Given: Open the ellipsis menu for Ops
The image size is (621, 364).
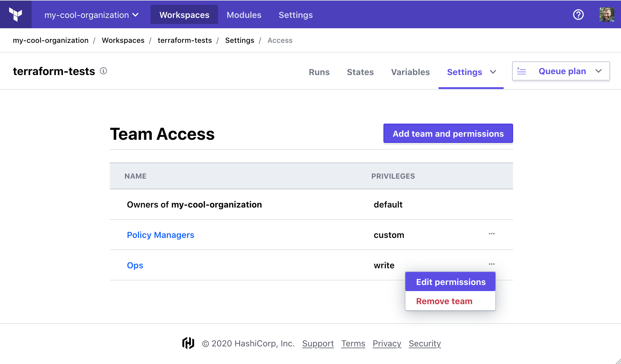Looking at the screenshot, I should pos(492,264).
